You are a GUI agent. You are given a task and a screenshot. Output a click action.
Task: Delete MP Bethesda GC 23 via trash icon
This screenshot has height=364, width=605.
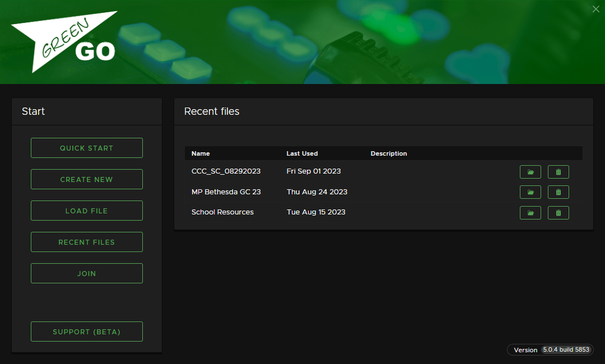coord(558,192)
